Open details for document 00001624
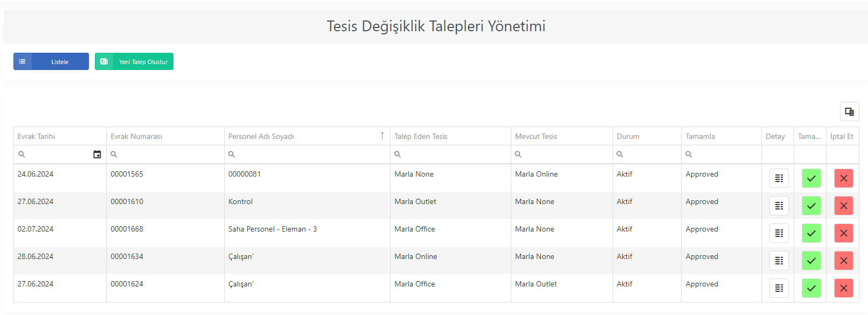868x315 pixels. coord(779,288)
